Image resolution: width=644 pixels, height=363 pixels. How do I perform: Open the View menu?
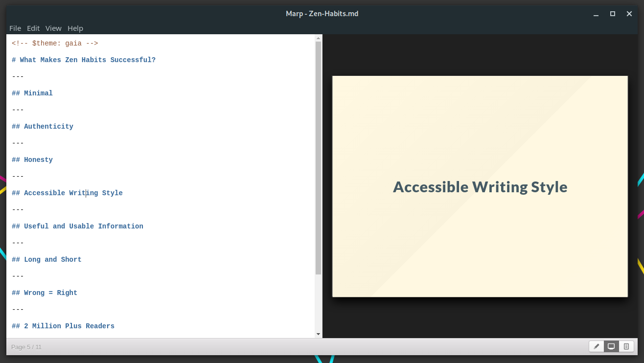point(53,28)
